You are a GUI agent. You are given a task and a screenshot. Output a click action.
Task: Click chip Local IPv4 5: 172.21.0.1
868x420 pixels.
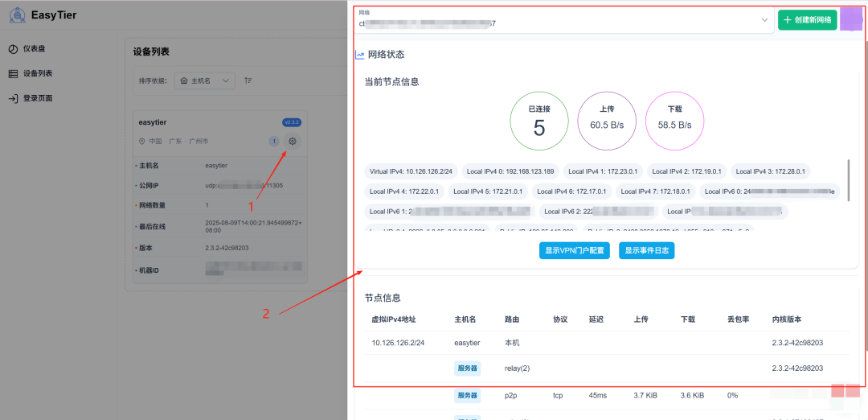coord(488,191)
